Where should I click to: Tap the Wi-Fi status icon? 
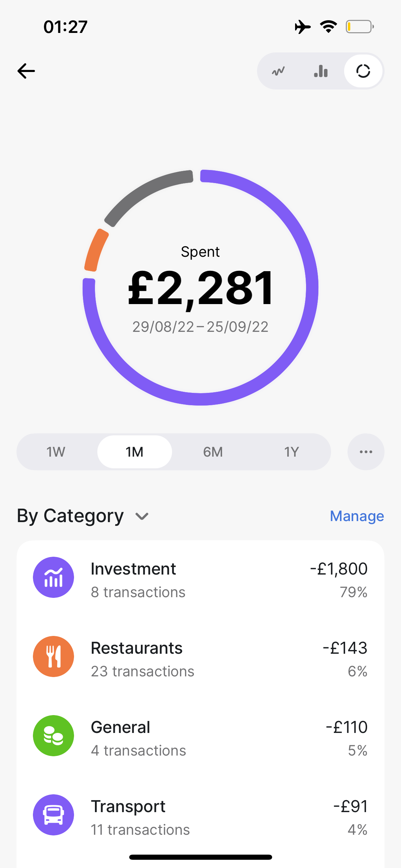[328, 27]
